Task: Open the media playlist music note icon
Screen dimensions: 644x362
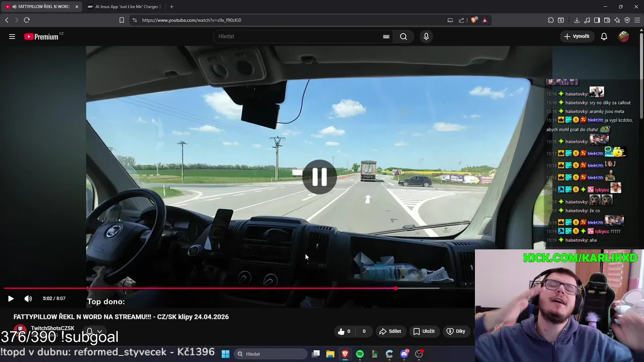Action: point(587,20)
